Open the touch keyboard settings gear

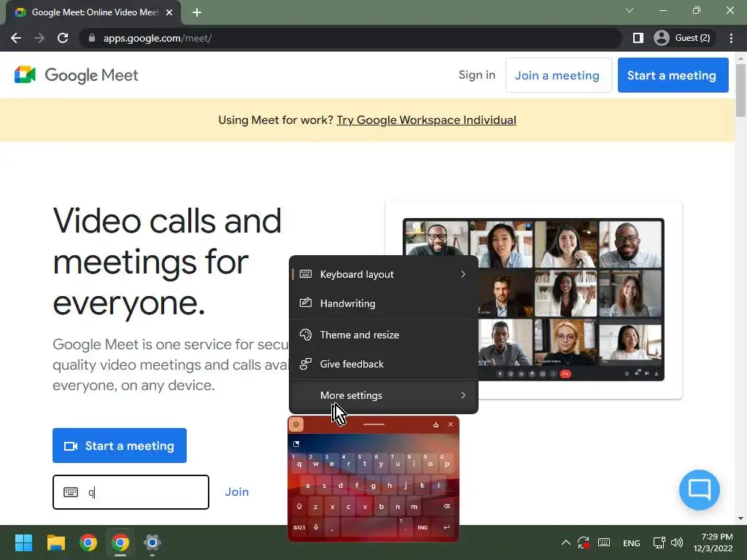[296, 424]
